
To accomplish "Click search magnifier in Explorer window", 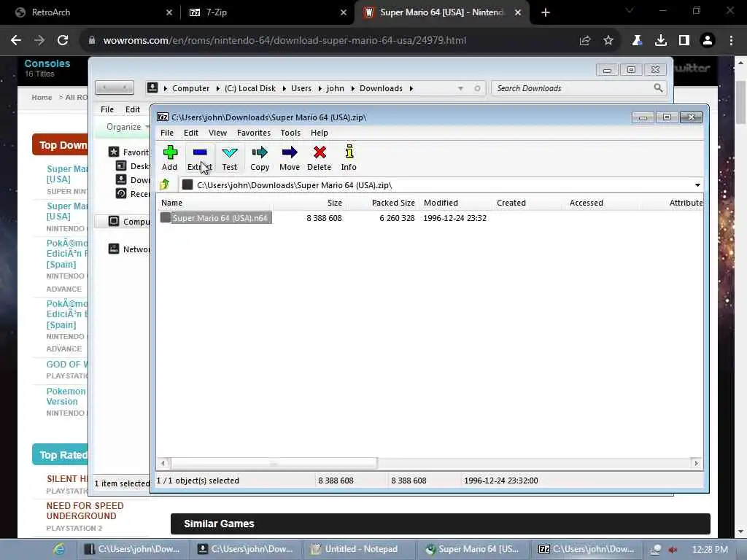I will (658, 87).
